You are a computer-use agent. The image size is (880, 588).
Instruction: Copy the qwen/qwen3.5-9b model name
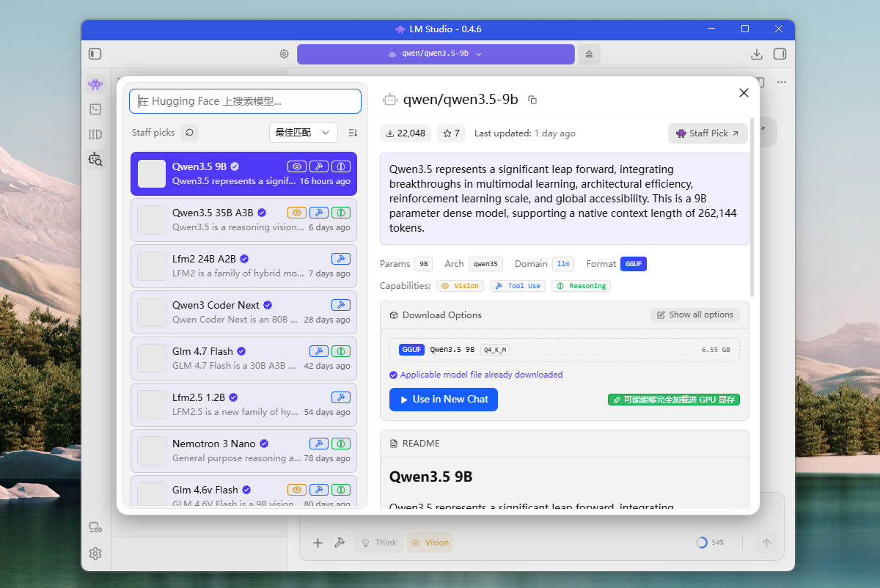pyautogui.click(x=532, y=100)
